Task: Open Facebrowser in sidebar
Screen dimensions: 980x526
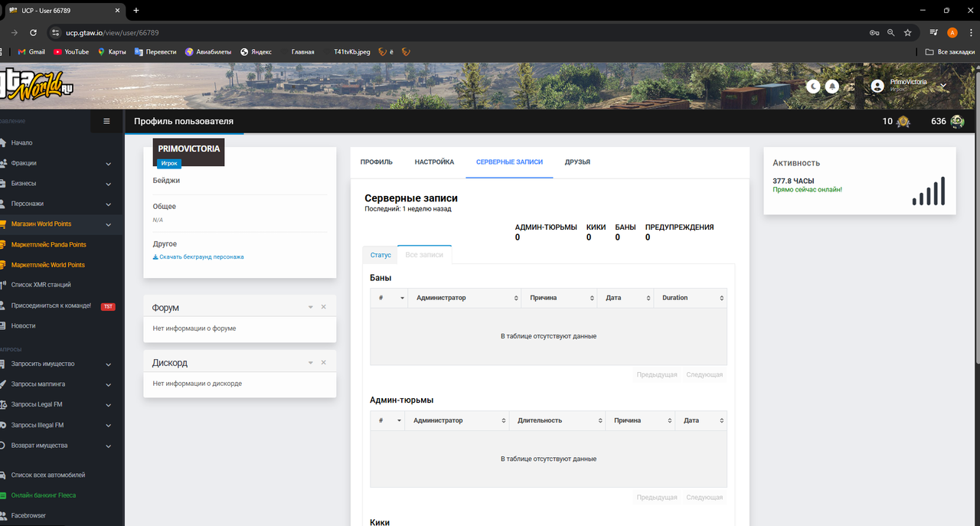Action: pyautogui.click(x=28, y=515)
